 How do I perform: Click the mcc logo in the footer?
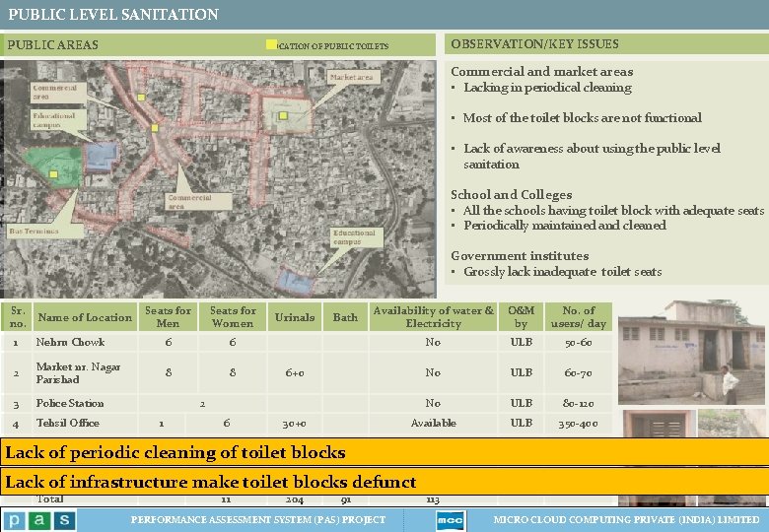tap(451, 520)
